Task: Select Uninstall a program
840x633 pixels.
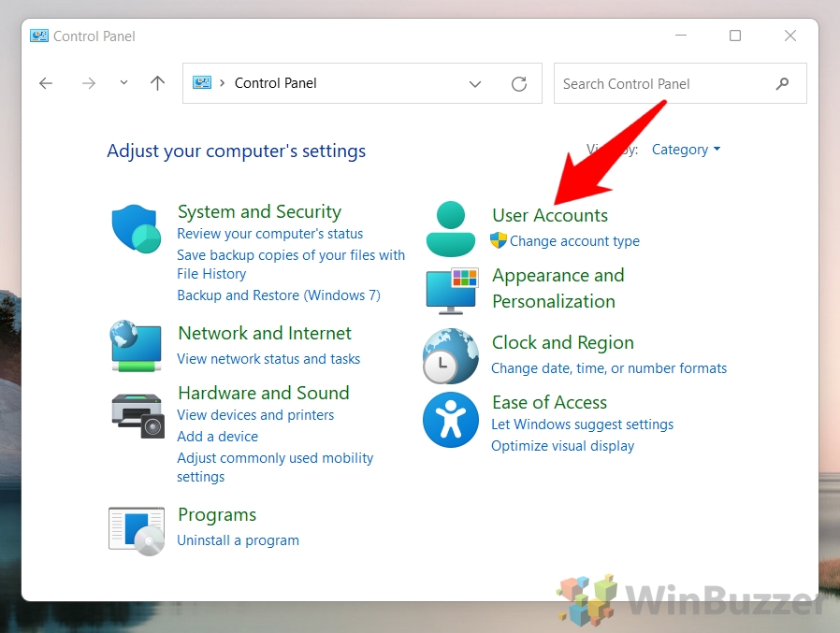Action: 238,540
